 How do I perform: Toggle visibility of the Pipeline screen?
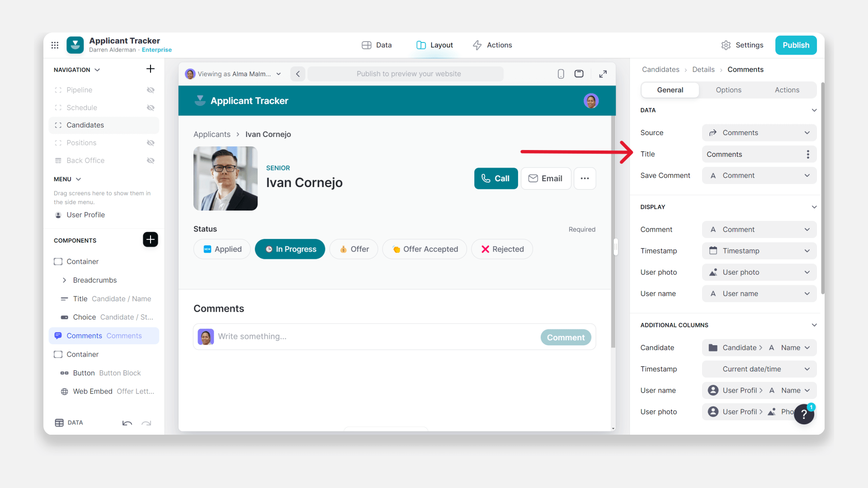pyautogui.click(x=151, y=90)
